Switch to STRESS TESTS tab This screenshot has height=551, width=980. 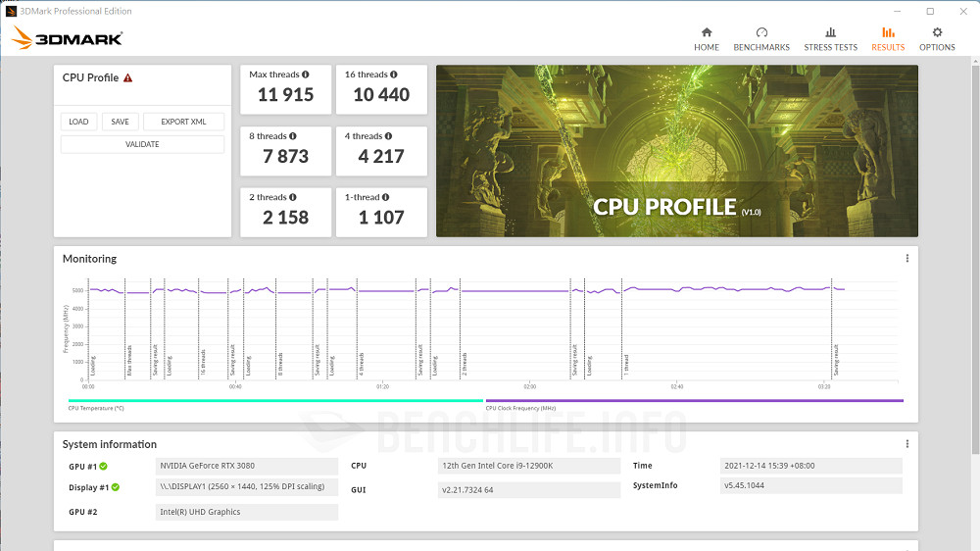pos(831,39)
